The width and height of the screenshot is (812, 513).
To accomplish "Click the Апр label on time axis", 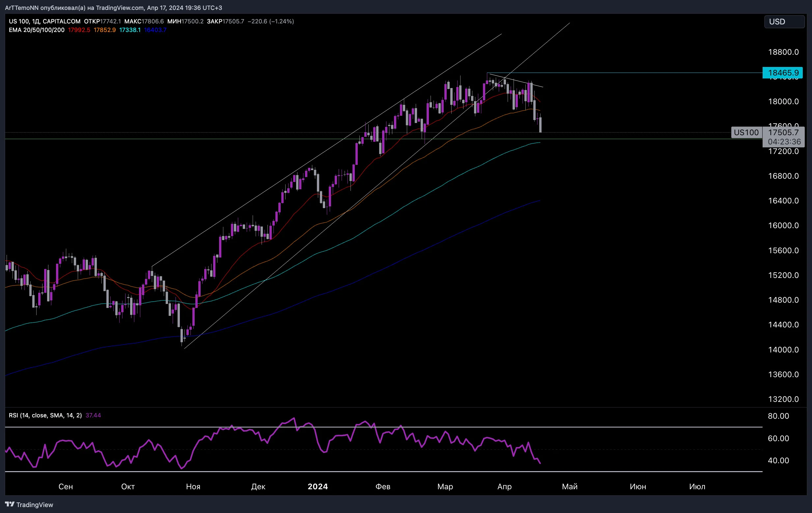I will (505, 487).
